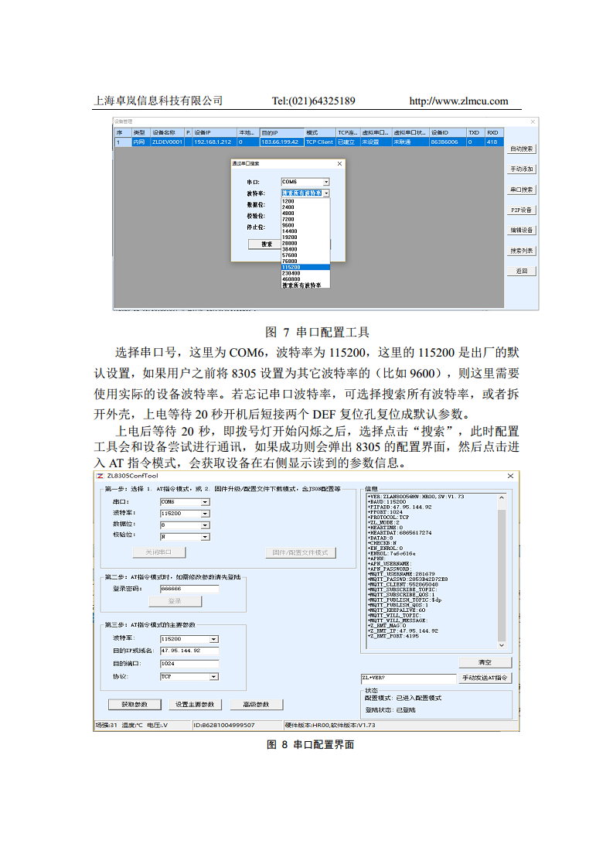Image resolution: width=613 pixels, height=868 pixels.
Task: Click the 清空 button
Action: (485, 663)
